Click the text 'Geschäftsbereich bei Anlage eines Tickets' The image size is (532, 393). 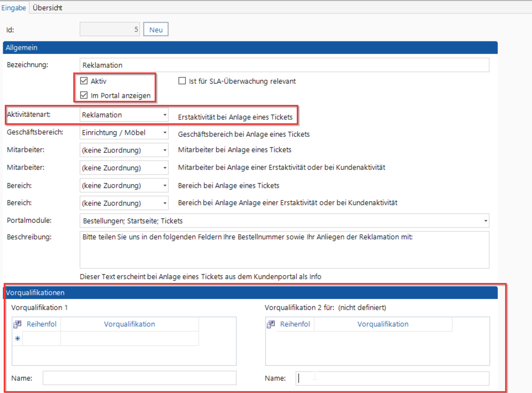[x=244, y=134]
